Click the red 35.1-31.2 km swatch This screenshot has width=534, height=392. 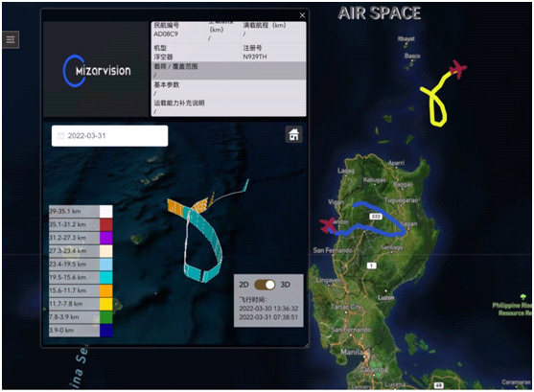105,225
